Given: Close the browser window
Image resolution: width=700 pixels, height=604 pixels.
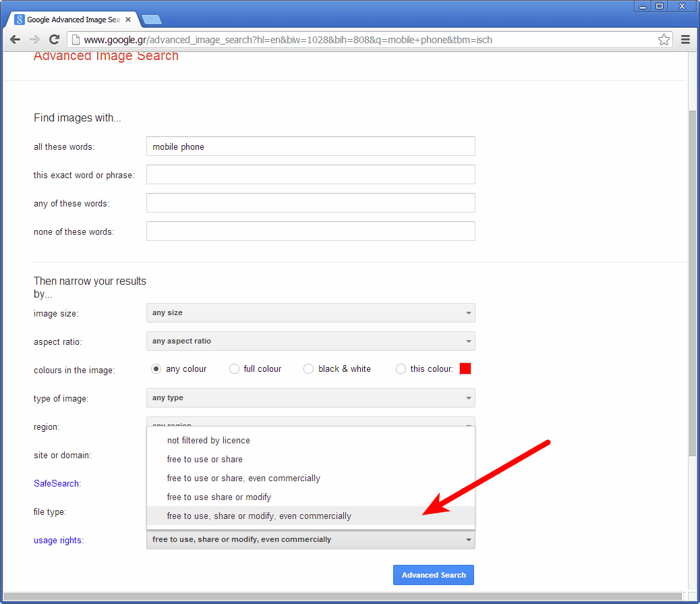Looking at the screenshot, I should point(682,6).
